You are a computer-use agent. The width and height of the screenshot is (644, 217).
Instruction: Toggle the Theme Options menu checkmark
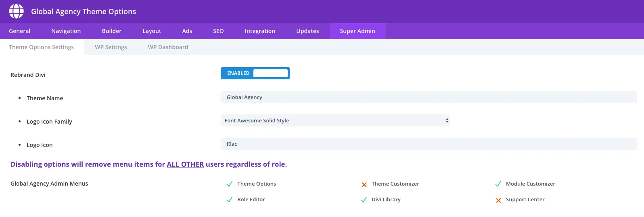tap(230, 184)
